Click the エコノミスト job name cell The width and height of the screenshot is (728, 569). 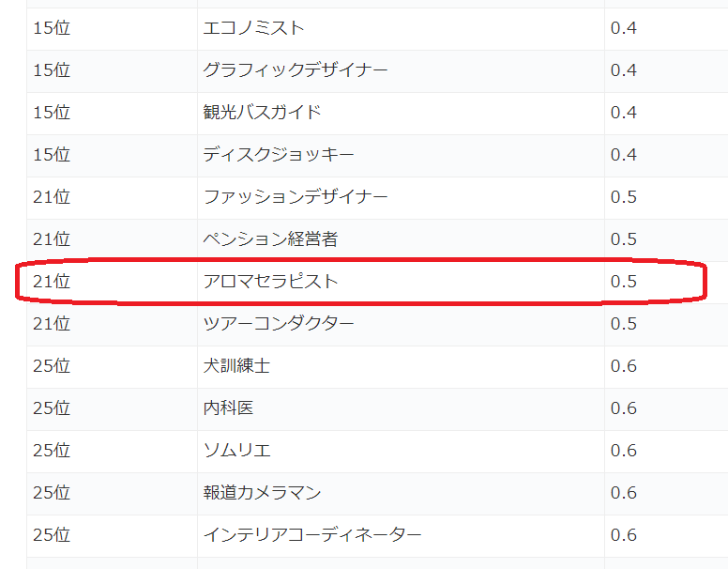(x=254, y=28)
